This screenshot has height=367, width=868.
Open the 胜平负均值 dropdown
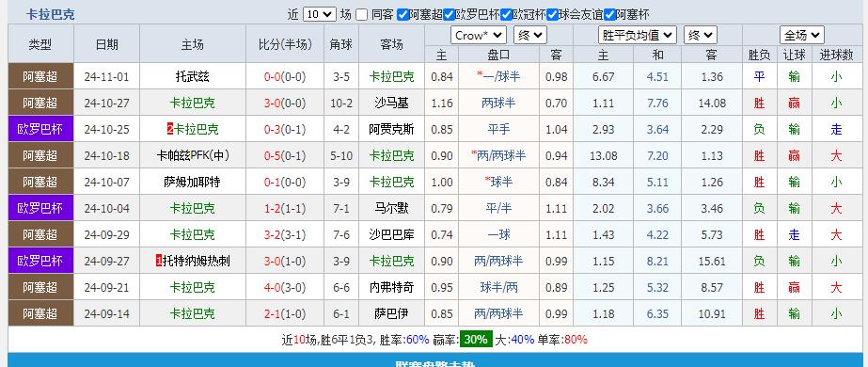click(638, 36)
